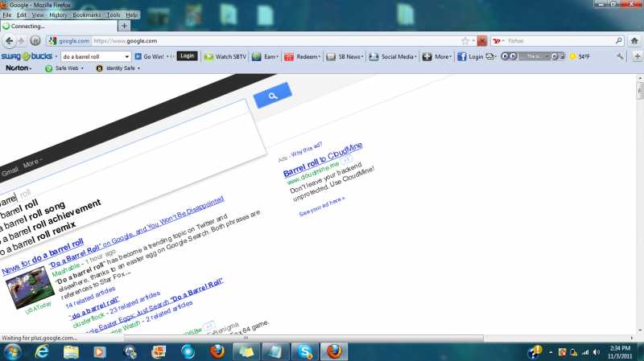Screen dimensions: 644x361
Task: Open the SB News dropdown
Action: click(345, 56)
